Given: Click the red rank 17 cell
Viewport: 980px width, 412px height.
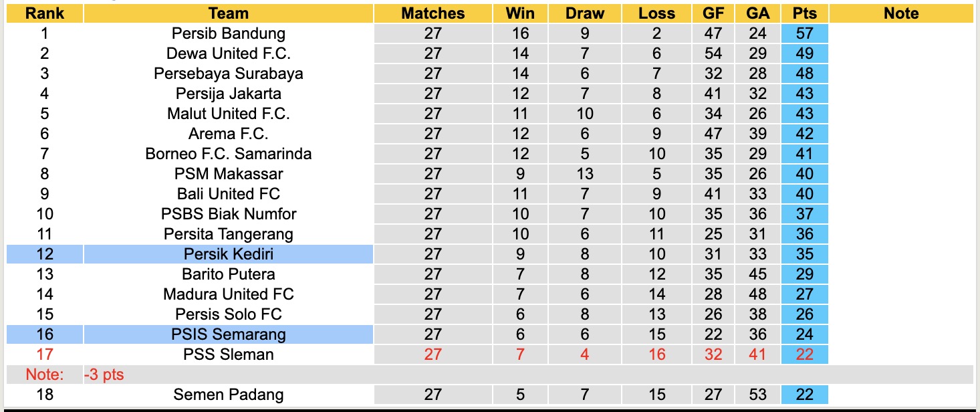Looking at the screenshot, I should click(45, 354).
